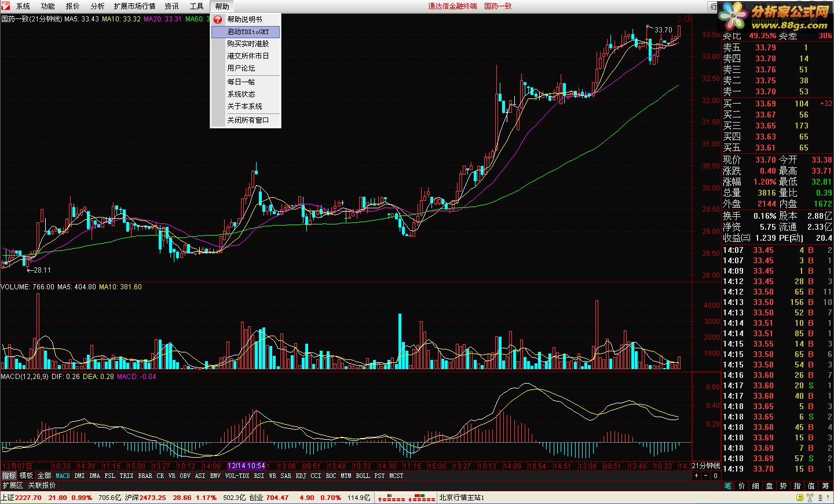The image size is (834, 504).
Task: Open the 系统 menu
Action: click(x=23, y=6)
